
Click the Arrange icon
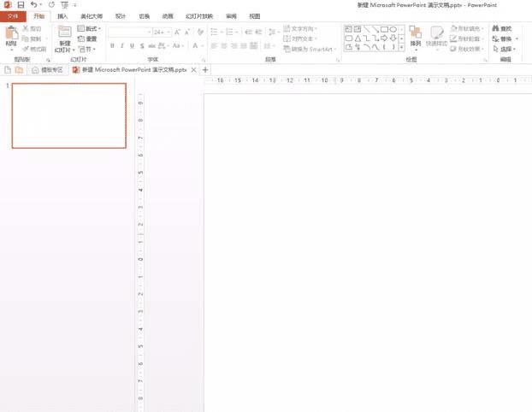point(416,32)
